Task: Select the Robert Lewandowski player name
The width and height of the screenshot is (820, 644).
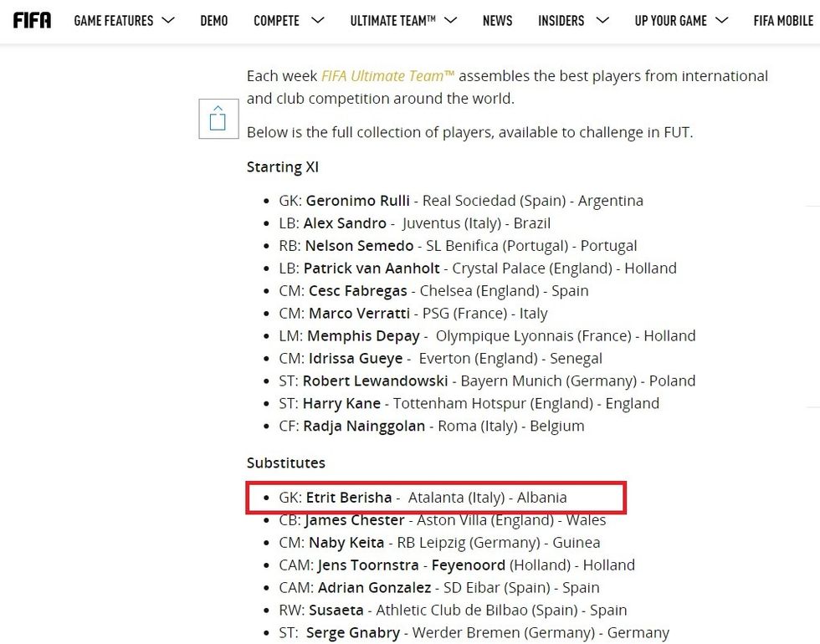Action: click(x=374, y=381)
